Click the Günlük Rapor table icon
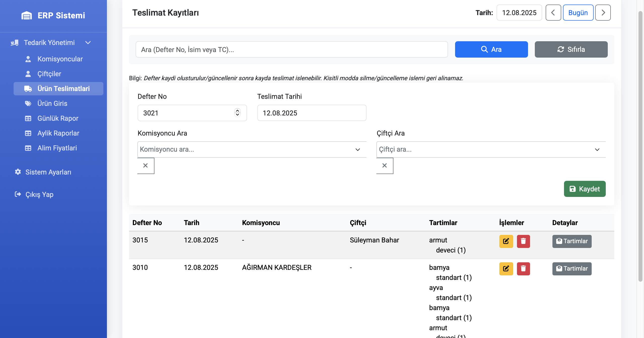The height and width of the screenshot is (338, 644). tap(28, 118)
